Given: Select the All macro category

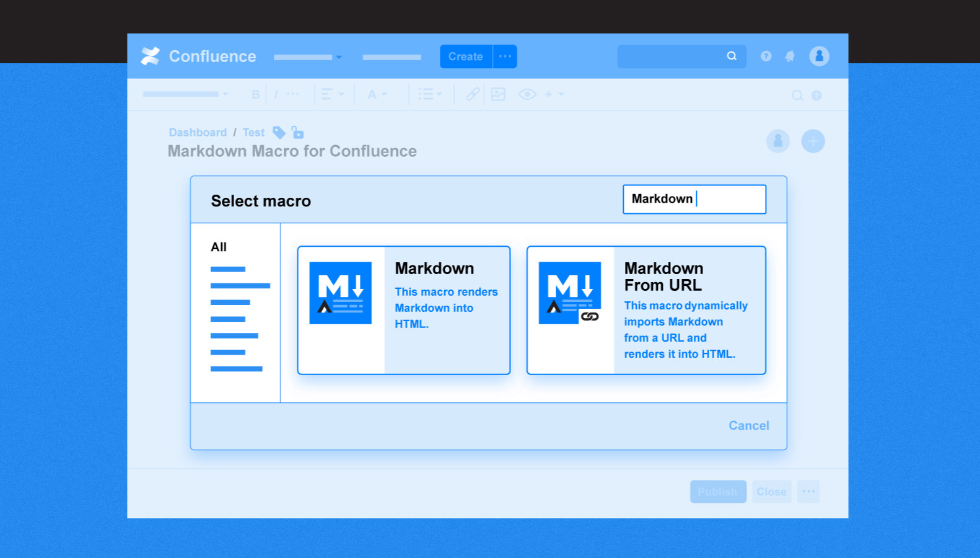Looking at the screenshot, I should pos(219,247).
